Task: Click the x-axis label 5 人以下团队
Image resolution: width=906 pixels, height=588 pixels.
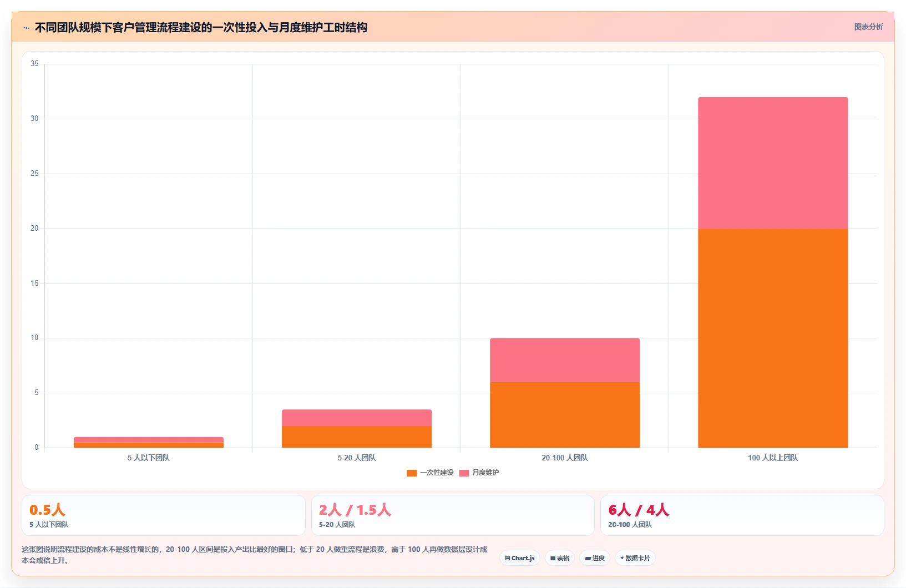Action: pyautogui.click(x=149, y=458)
